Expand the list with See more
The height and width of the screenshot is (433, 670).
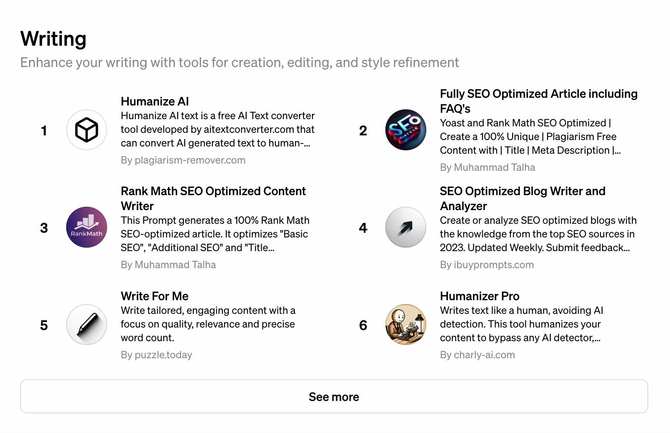pyautogui.click(x=334, y=397)
